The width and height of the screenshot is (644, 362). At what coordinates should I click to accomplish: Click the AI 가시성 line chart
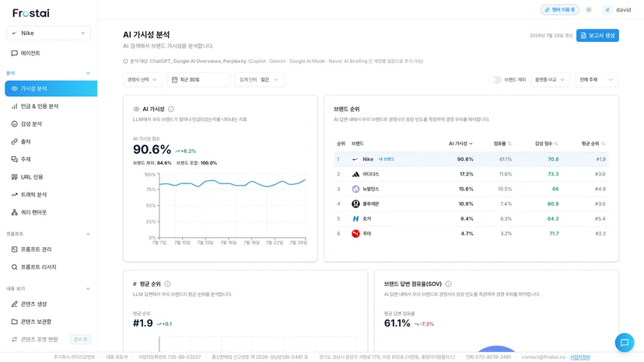coord(232,205)
